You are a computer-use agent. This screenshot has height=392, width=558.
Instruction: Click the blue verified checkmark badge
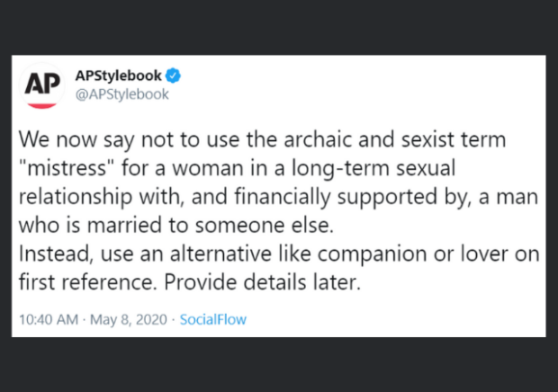pos(174,76)
